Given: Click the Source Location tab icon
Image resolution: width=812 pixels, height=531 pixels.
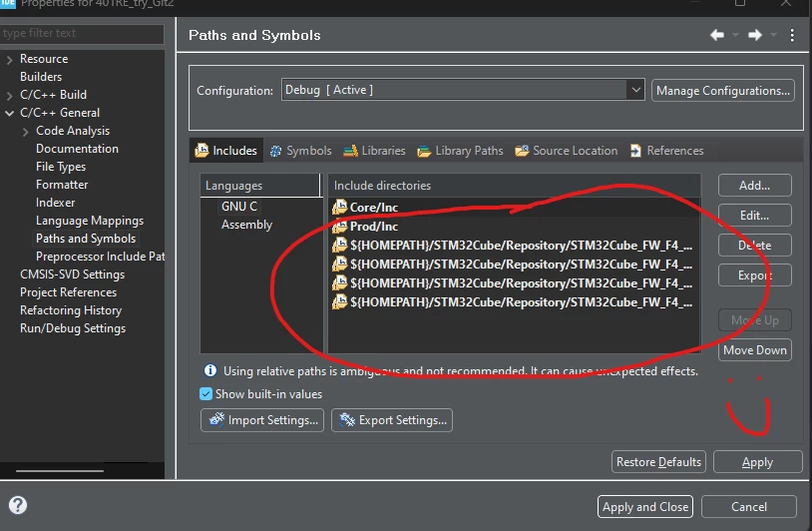Looking at the screenshot, I should click(x=522, y=151).
